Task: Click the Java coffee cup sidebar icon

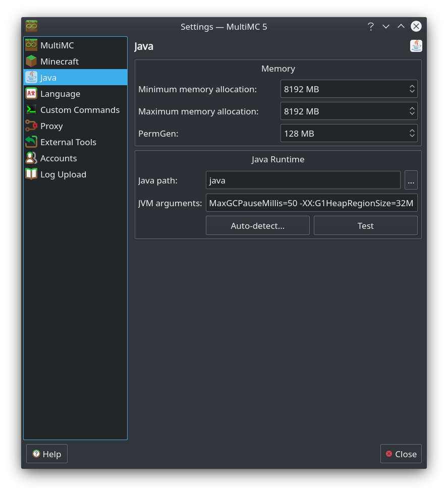Action: click(31, 77)
